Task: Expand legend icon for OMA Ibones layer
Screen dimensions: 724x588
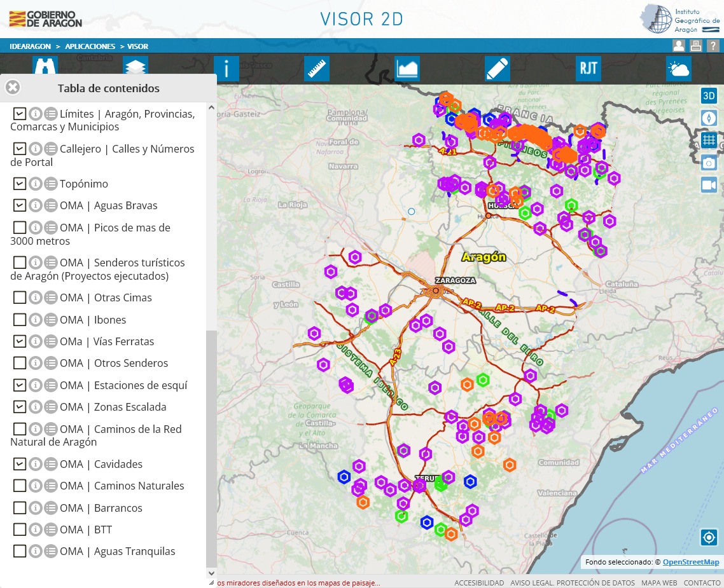Action: click(x=51, y=320)
